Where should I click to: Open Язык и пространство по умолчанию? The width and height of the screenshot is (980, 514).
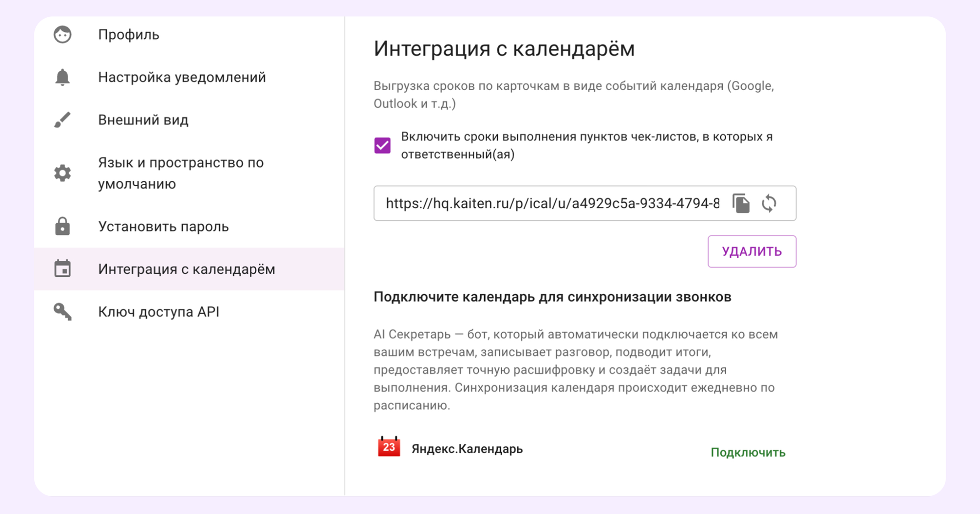click(181, 173)
